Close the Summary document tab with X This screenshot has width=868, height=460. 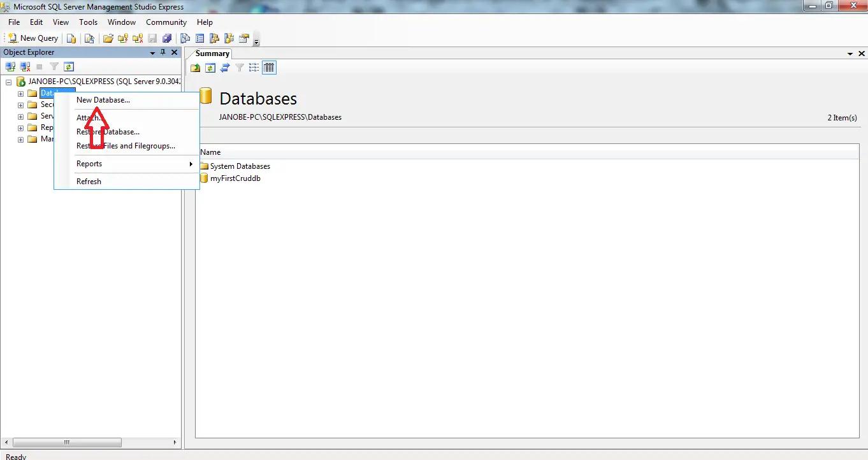coord(861,54)
